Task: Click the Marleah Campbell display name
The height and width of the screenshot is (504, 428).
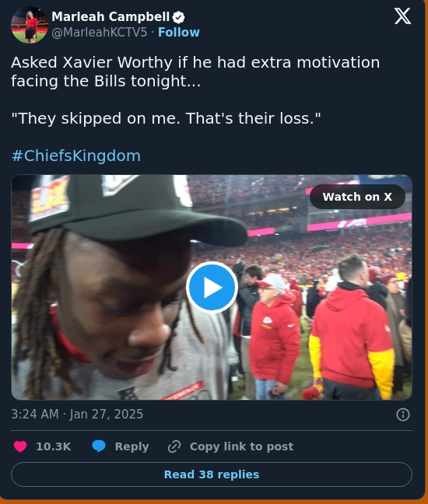Action: point(111,16)
